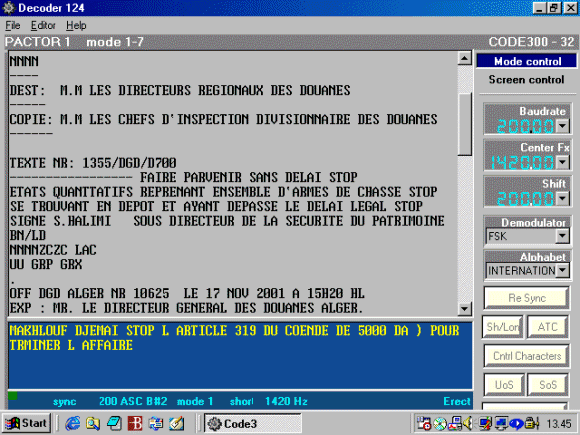The image size is (580, 435).
Task: Launch Internet Explorer from quick launch
Action: [72, 423]
